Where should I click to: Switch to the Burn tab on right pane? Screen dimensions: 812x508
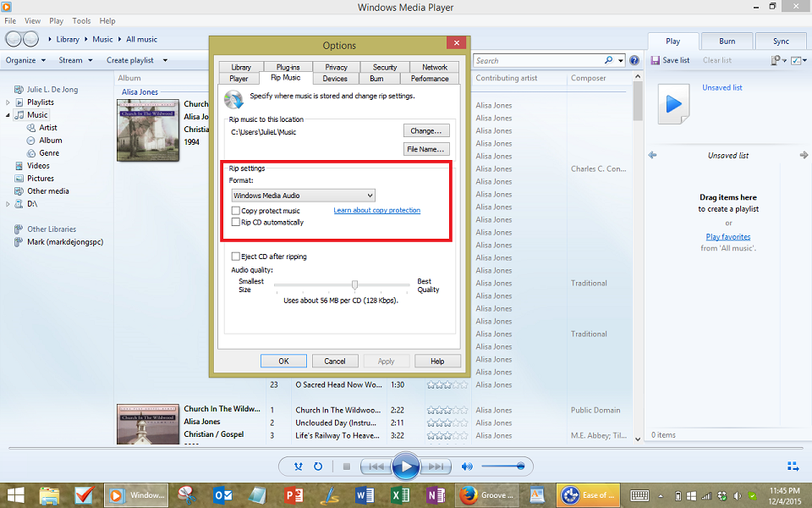(x=727, y=41)
